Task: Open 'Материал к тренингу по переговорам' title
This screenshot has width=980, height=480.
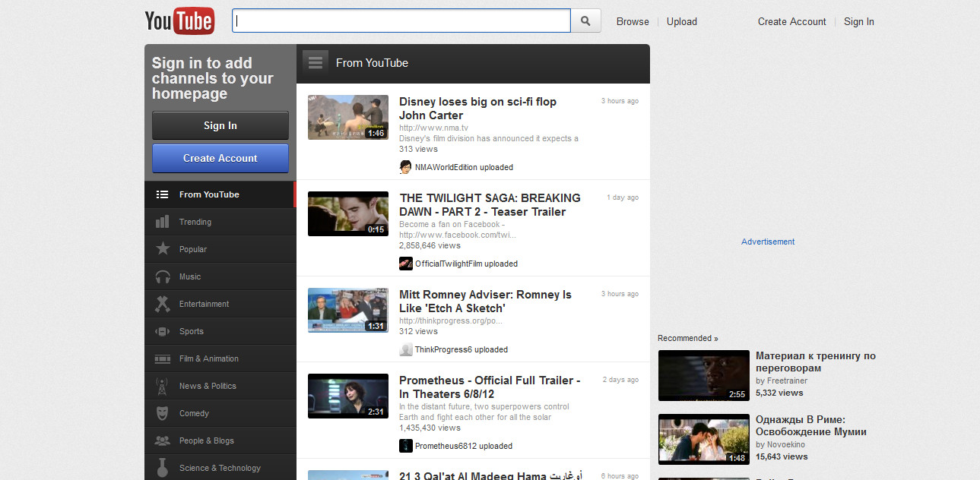Action: pyautogui.click(x=816, y=362)
